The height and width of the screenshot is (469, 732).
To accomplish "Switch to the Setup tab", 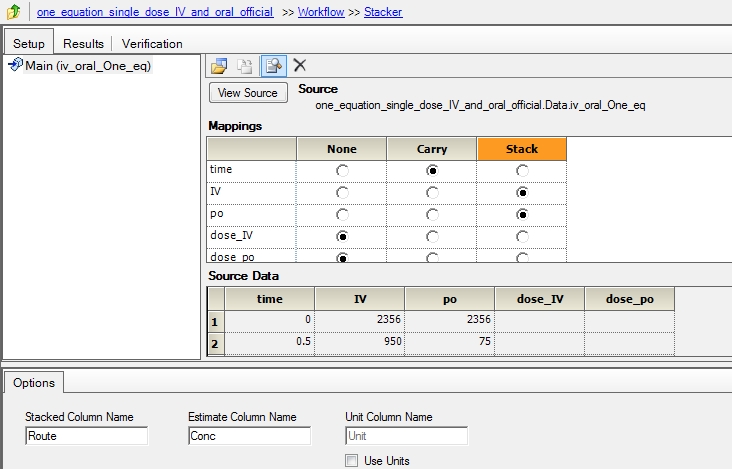I will (29, 43).
